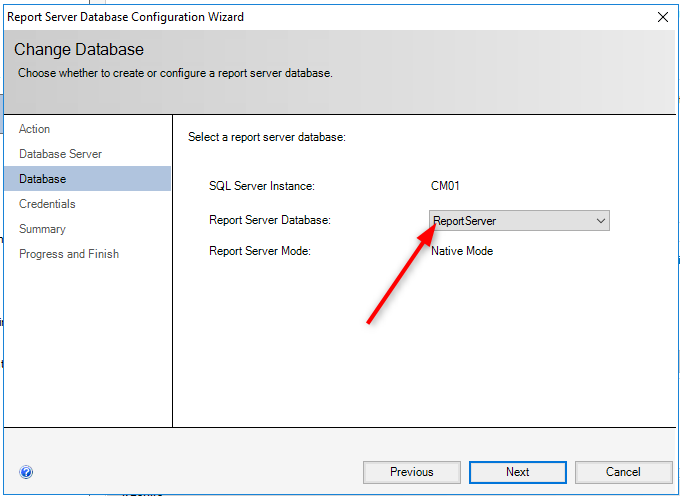The height and width of the screenshot is (496, 680).
Task: Click the Next button
Action: (x=517, y=472)
